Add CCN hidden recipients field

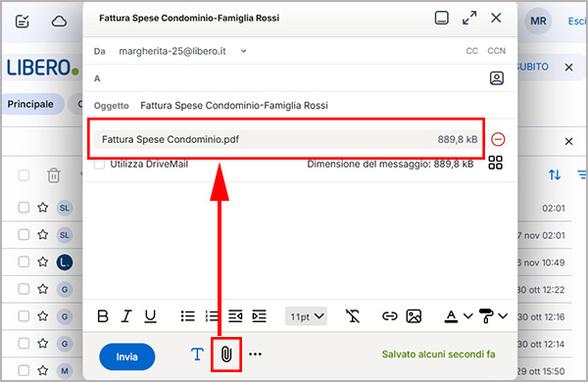pos(496,51)
